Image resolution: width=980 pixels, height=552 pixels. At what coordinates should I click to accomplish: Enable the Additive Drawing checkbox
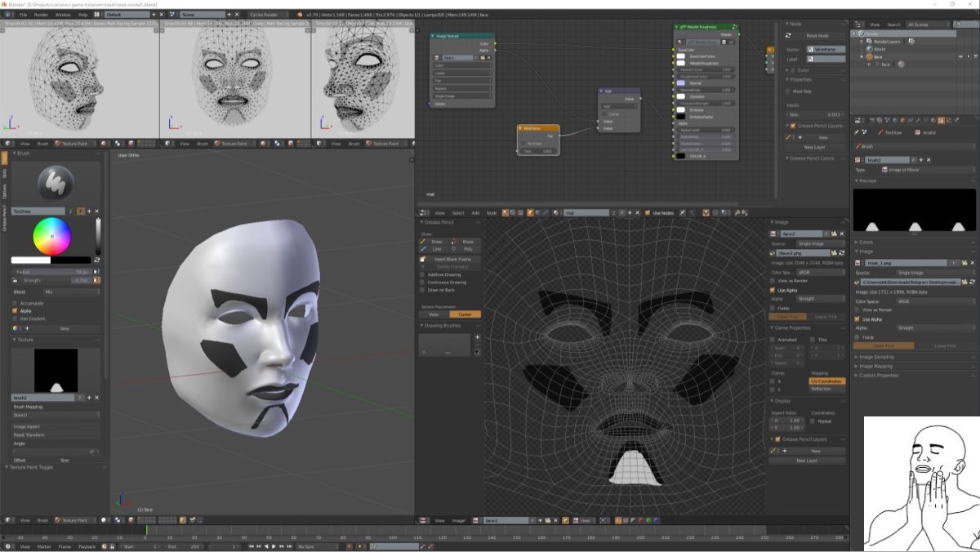(423, 274)
